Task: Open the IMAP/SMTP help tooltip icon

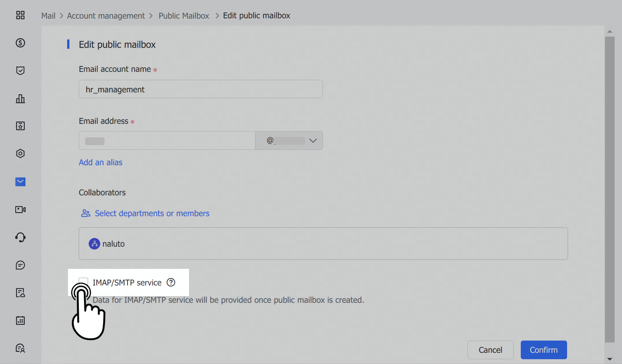Action: click(171, 282)
